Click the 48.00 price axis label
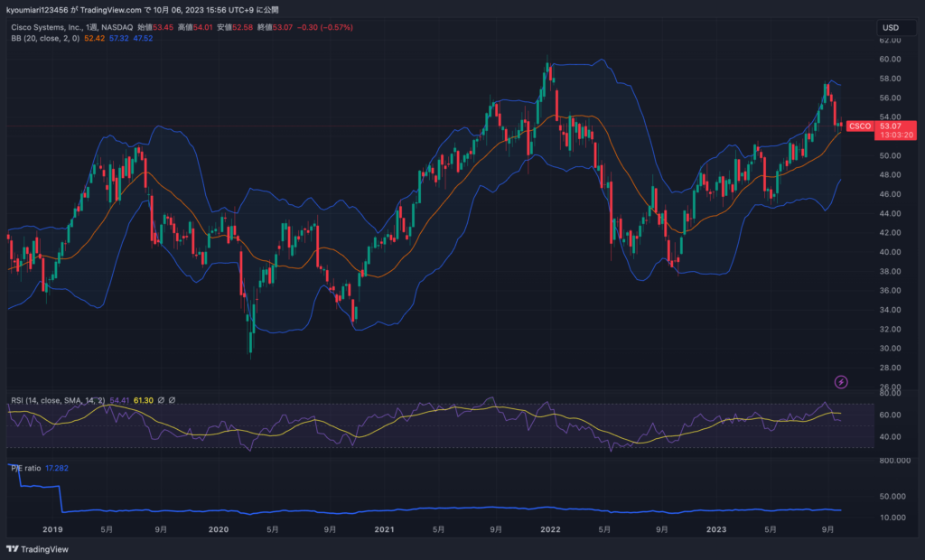Image resolution: width=925 pixels, height=560 pixels. point(890,174)
